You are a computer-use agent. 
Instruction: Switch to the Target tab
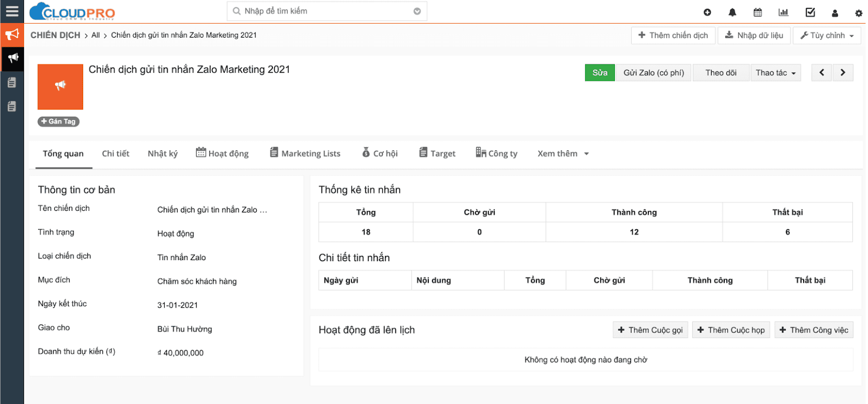(437, 153)
